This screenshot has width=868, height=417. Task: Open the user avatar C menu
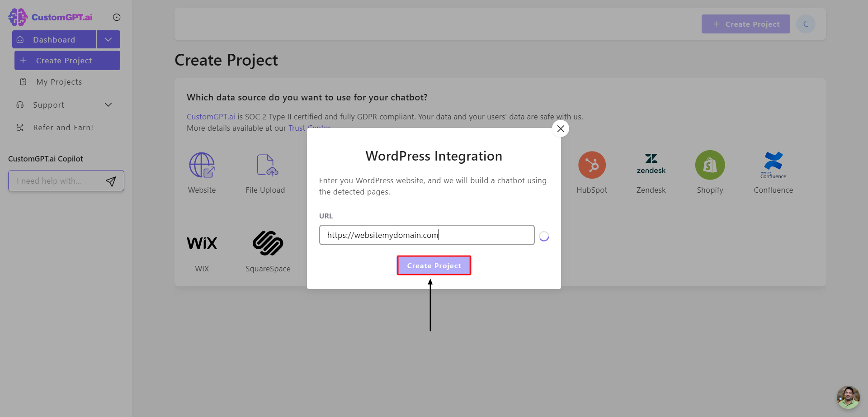click(806, 24)
